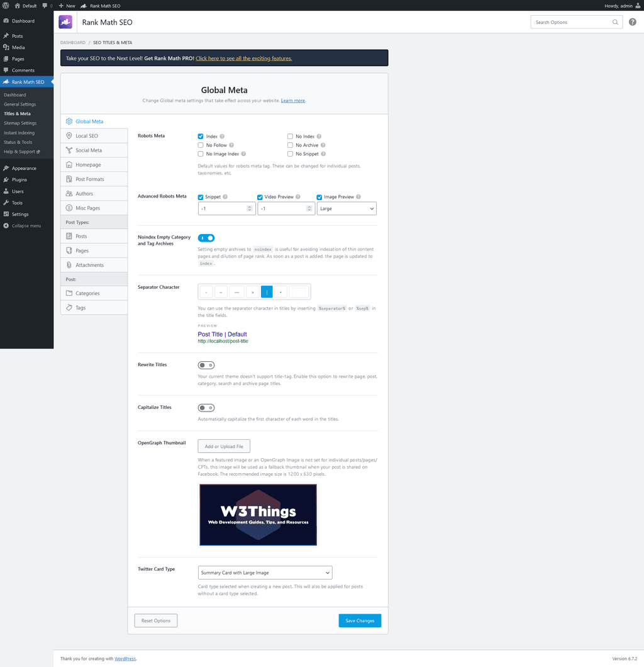
Task: Click the Post Formats document icon
Action: pos(69,179)
